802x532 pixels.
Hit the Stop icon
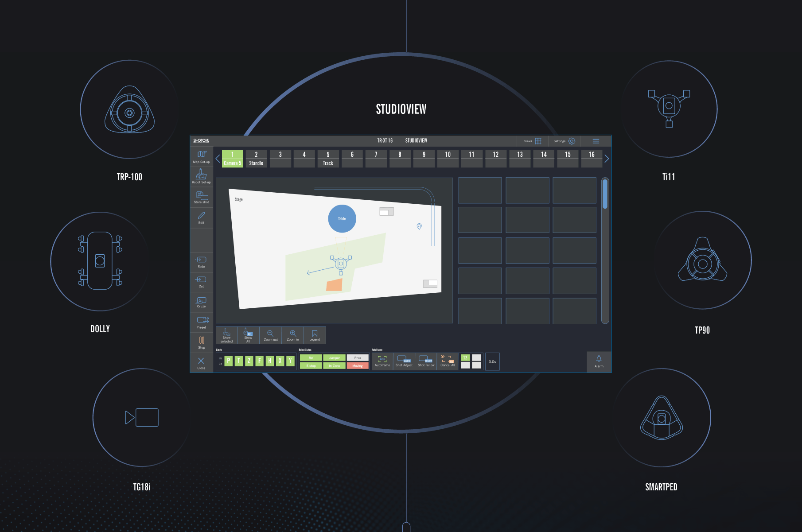click(x=201, y=342)
